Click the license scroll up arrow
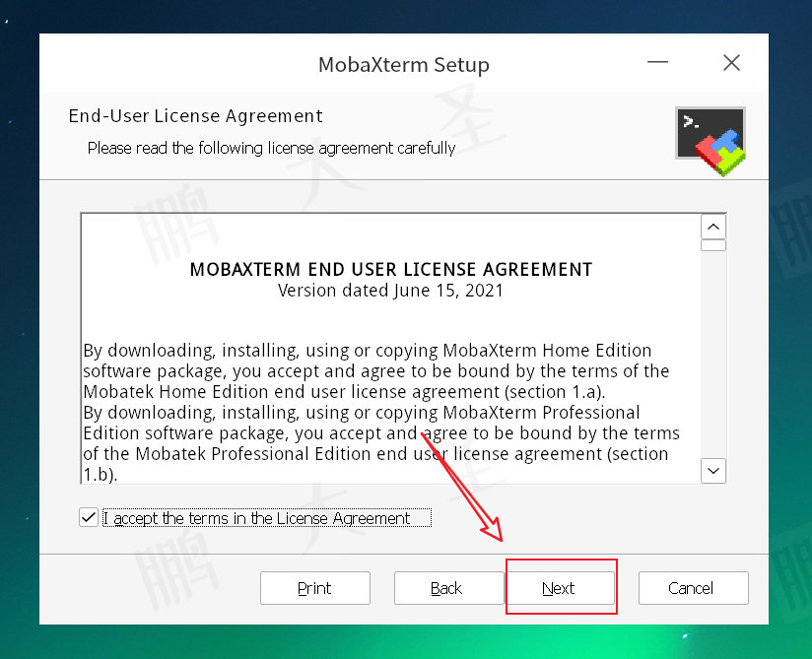The image size is (812, 659). (713, 228)
